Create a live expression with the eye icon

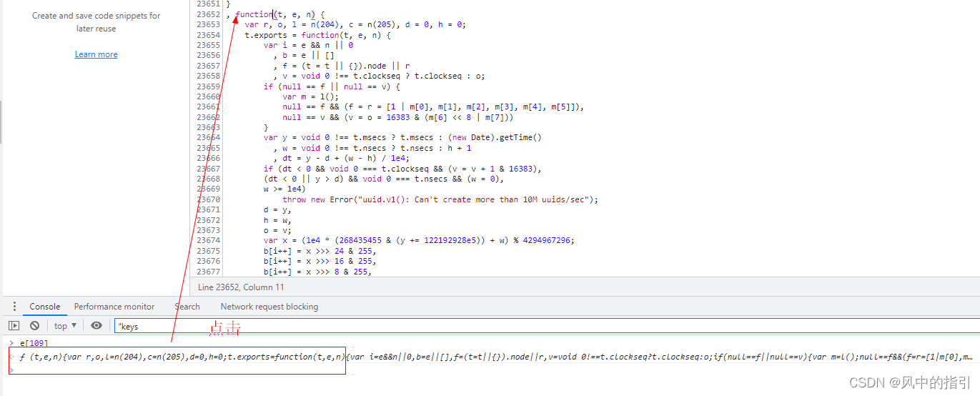point(96,326)
